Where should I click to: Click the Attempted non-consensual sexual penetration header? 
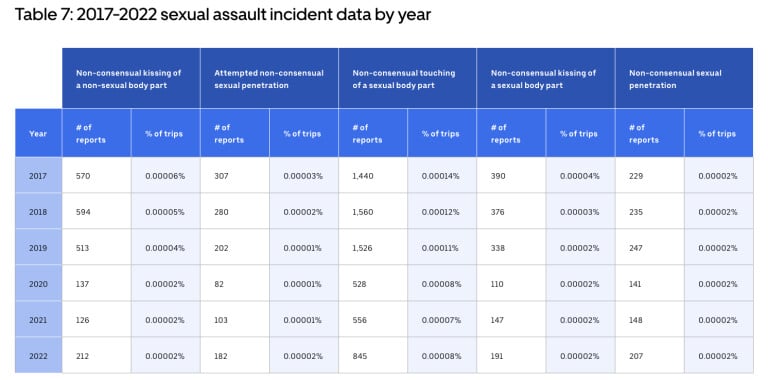(x=269, y=78)
